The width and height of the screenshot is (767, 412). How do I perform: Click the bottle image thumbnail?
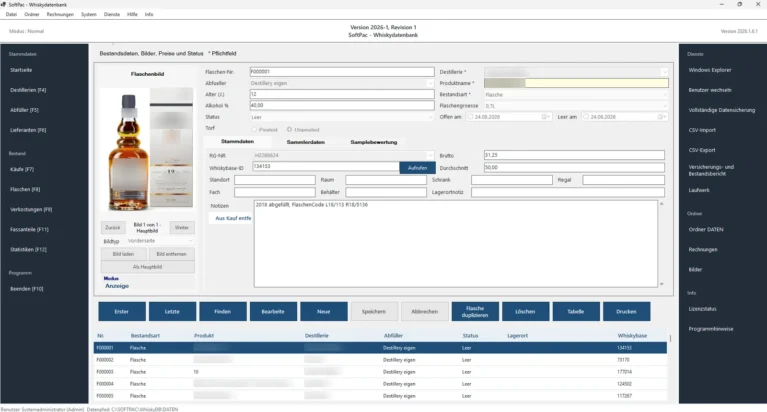point(146,150)
